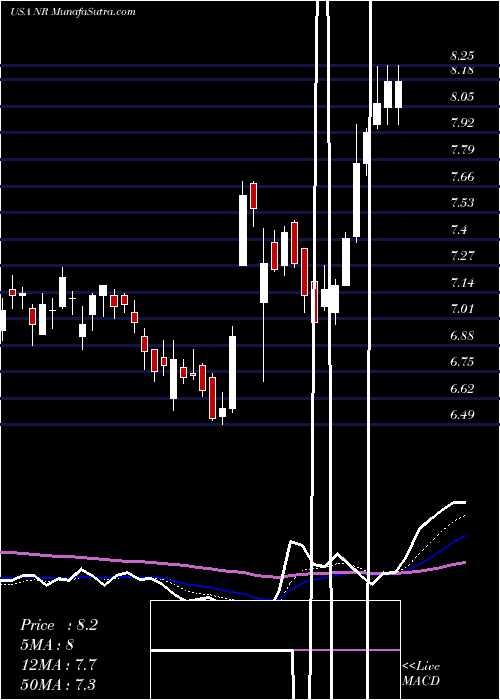Click the 6.62 price axis label

[x=462, y=389]
